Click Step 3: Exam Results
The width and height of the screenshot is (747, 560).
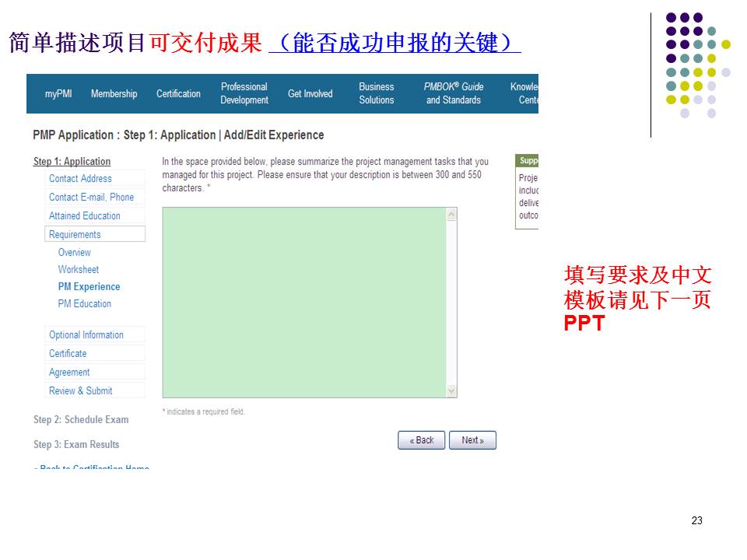point(76,444)
